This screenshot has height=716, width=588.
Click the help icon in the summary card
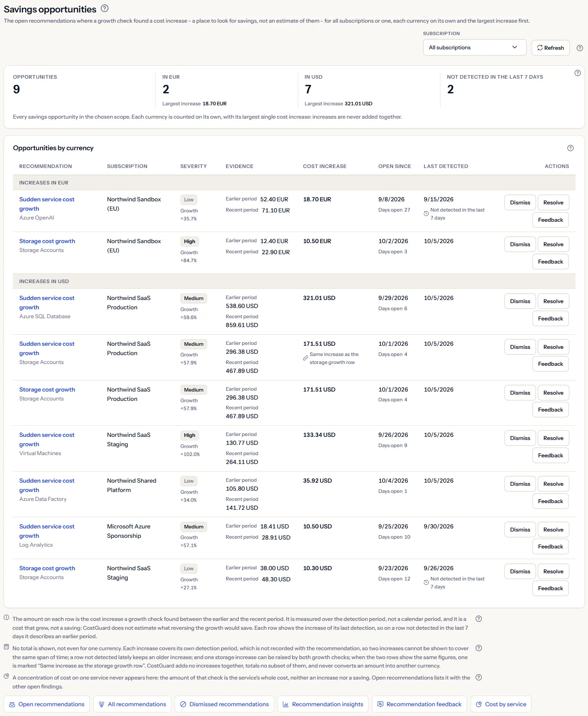577,73
